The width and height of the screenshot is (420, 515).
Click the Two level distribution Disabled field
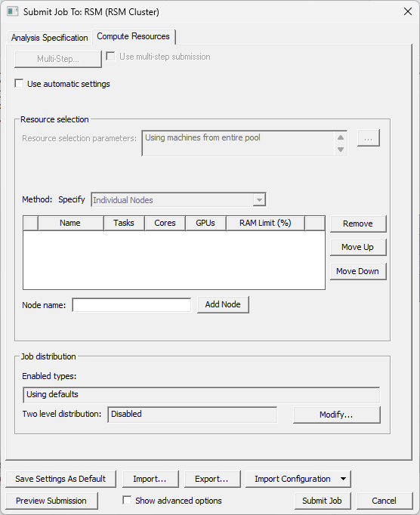tap(193, 415)
